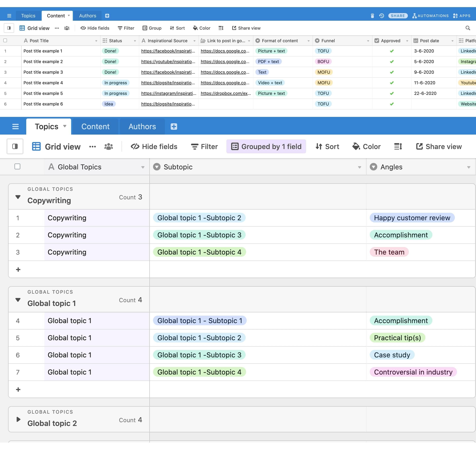Click the Happy customer review angle tag
476x451 pixels.
[412, 218]
